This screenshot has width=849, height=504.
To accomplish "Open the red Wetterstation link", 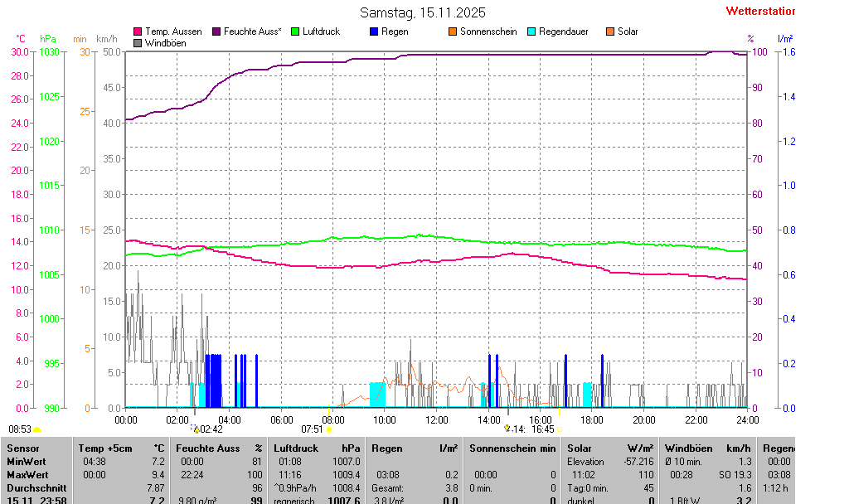I will coord(759,11).
